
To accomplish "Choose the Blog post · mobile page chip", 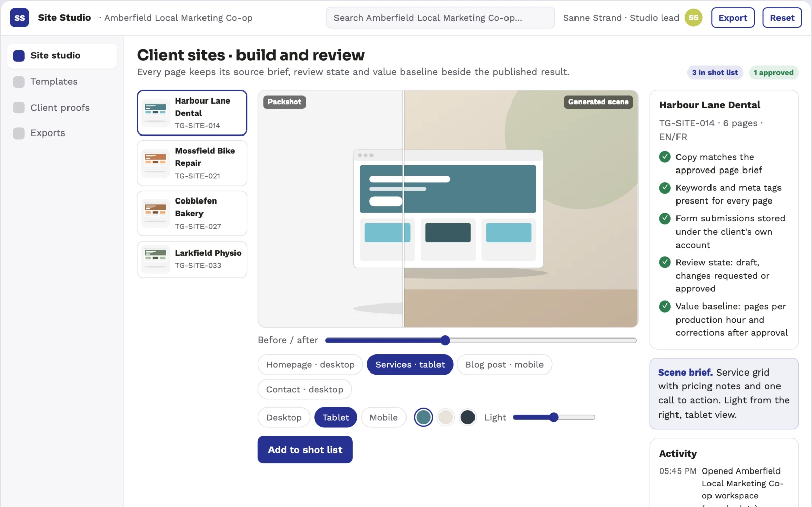I will coord(504,364).
